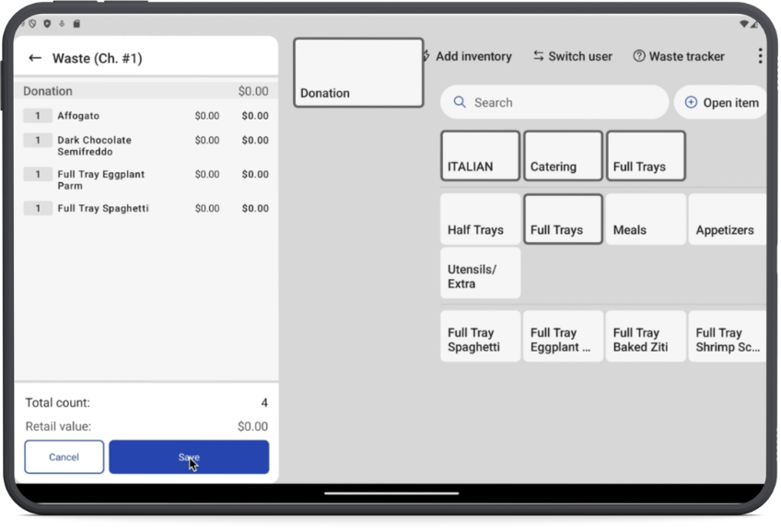Open the second-row Full Trays subcategory
The width and height of the screenshot is (781, 532).
pos(563,219)
